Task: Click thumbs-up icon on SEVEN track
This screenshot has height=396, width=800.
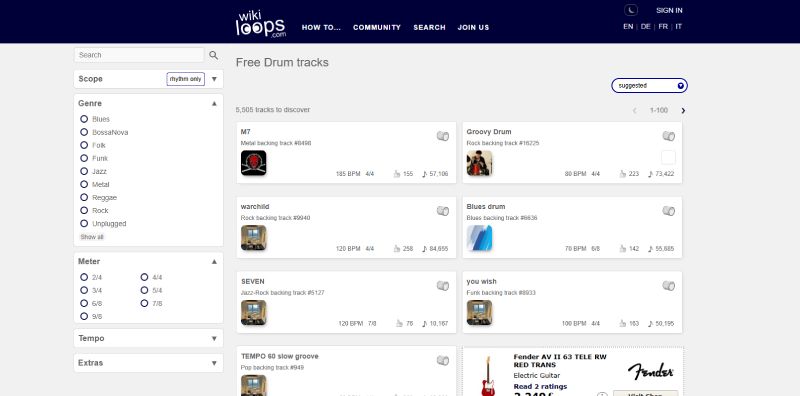Action: [399, 324]
